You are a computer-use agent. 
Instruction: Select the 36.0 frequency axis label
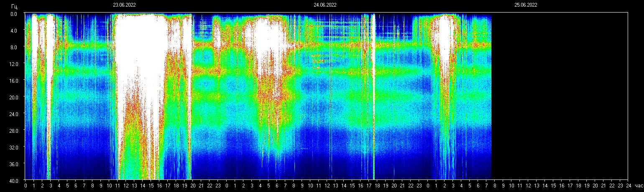tap(13, 164)
